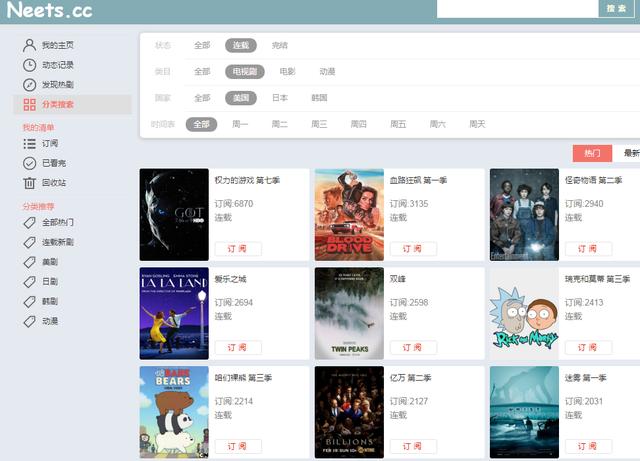Open the Billions poster thumbnail
This screenshot has height=461, width=640.
click(x=349, y=412)
